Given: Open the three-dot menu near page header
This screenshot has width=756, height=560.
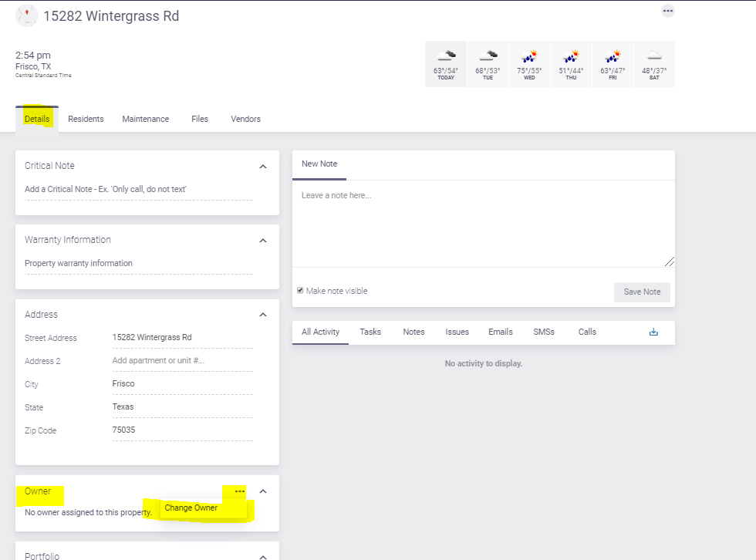Looking at the screenshot, I should [668, 11].
